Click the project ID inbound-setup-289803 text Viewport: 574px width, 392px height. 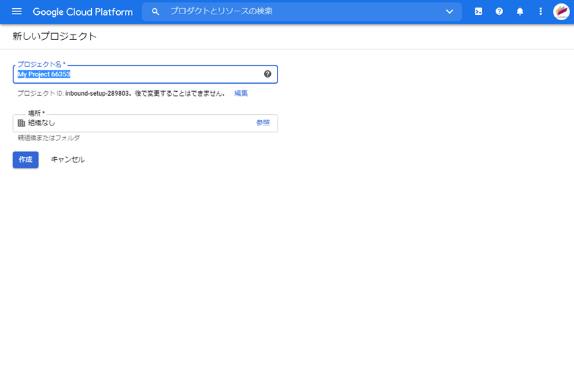coord(97,93)
